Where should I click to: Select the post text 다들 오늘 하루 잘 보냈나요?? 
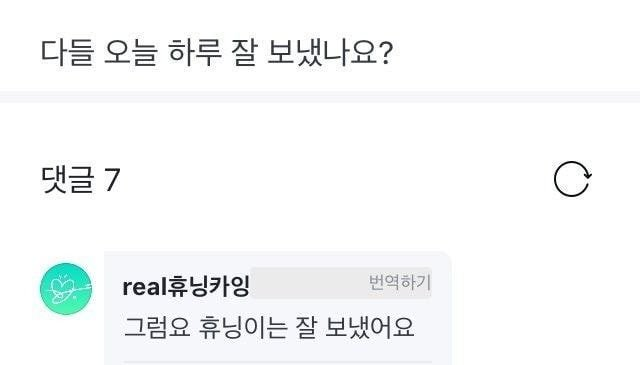(x=217, y=53)
